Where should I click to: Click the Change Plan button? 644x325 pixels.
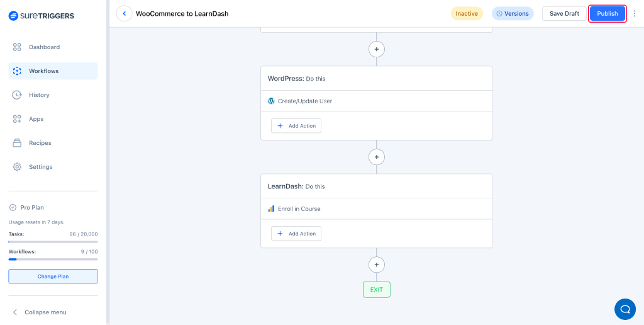pyautogui.click(x=53, y=277)
